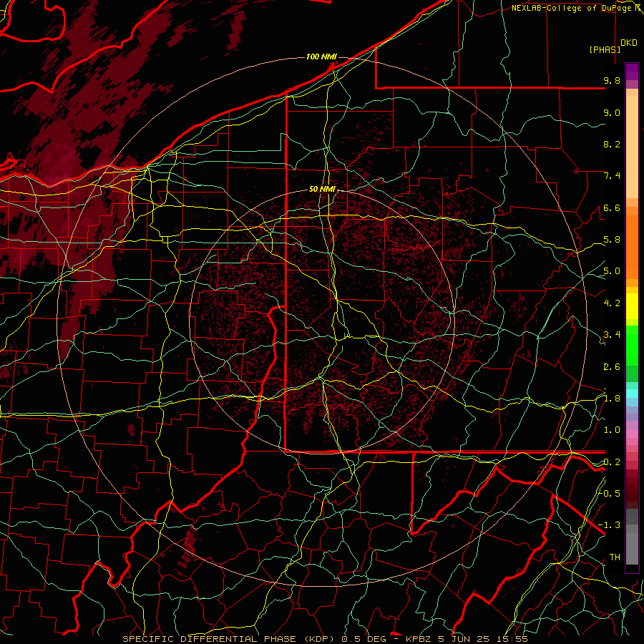The width and height of the screenshot is (644, 644).
Task: Click the -0.5 value on the color scale
Action: pos(609,493)
